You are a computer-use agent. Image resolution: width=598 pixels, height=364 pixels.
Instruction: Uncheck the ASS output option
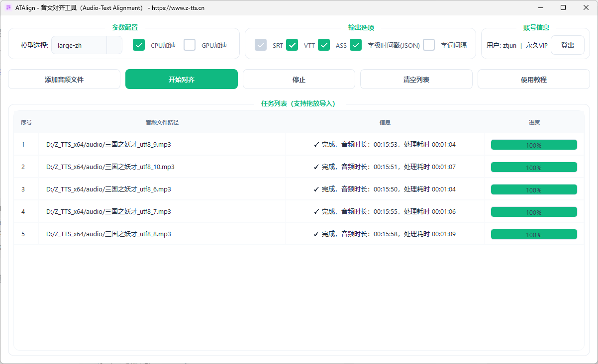pyautogui.click(x=324, y=45)
